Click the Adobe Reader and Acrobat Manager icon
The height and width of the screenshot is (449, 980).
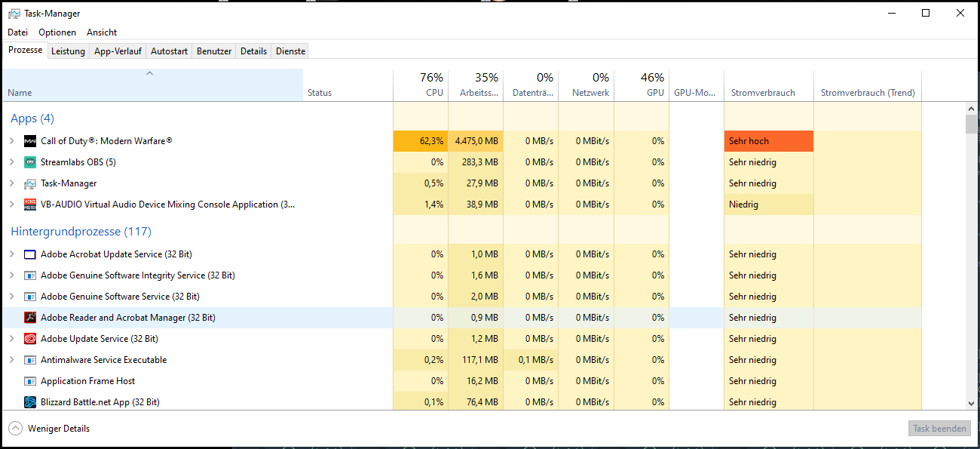click(30, 318)
